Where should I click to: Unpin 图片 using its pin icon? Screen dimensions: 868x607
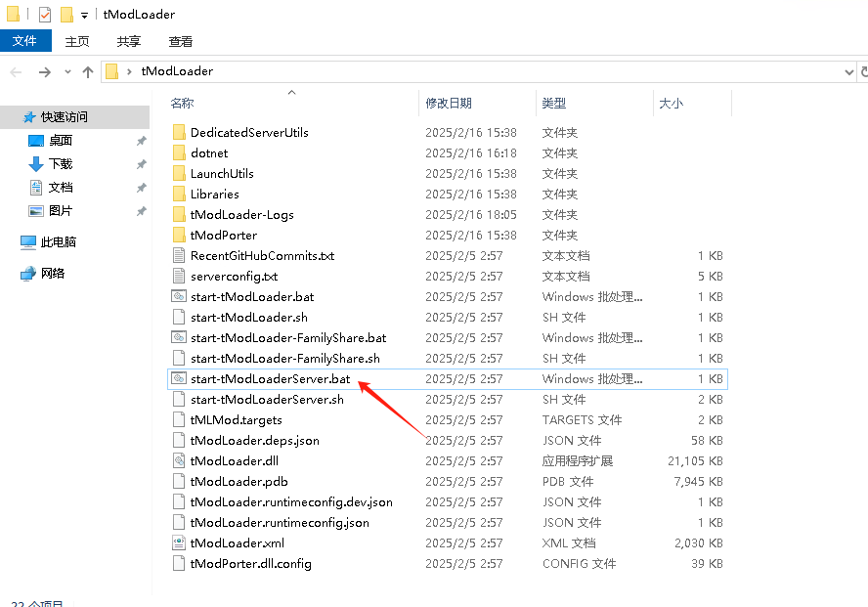(x=141, y=211)
